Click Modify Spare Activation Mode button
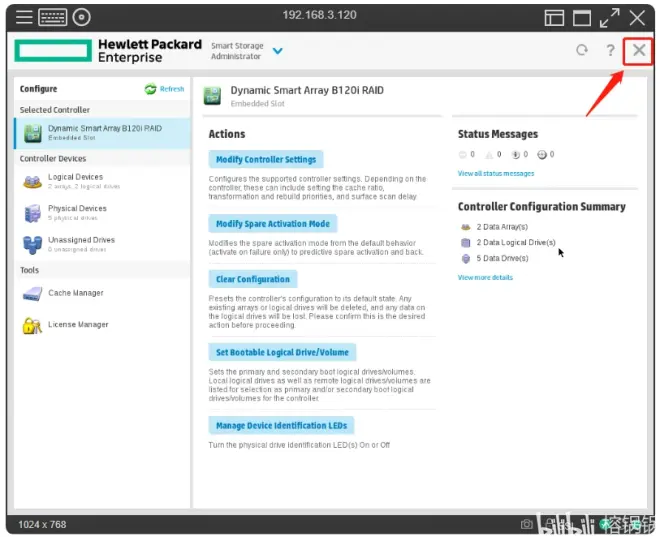This screenshot has width=660, height=537. [273, 224]
